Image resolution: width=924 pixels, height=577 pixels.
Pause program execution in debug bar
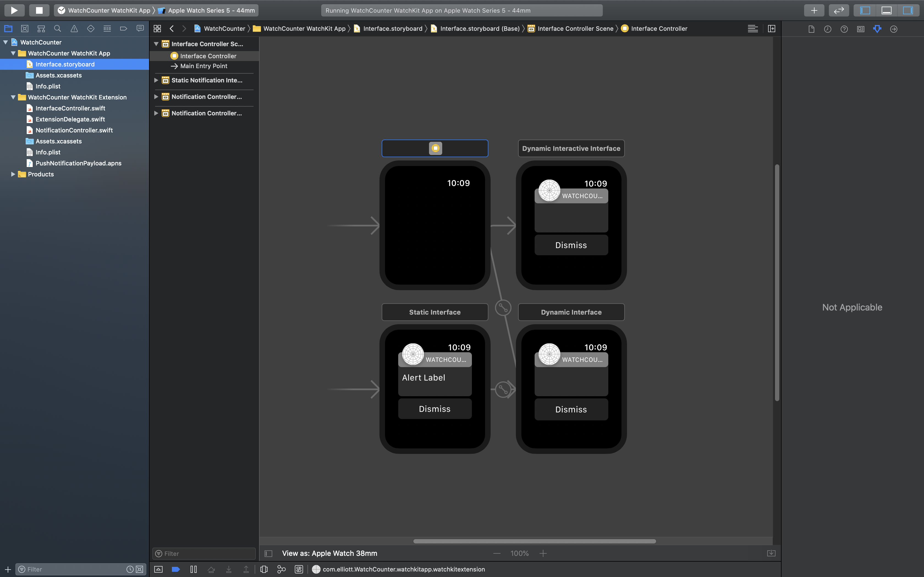(x=193, y=569)
